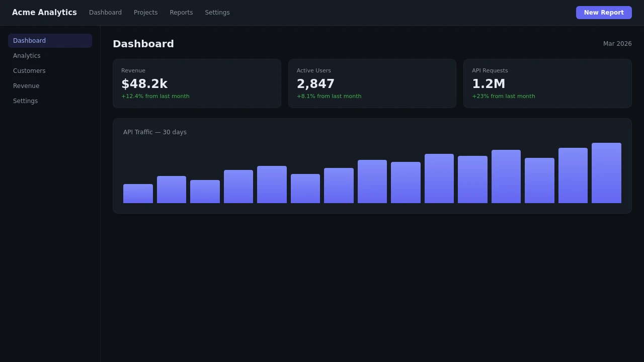This screenshot has width=644, height=362.
Task: Open the Reports menu item
Action: (x=181, y=12)
